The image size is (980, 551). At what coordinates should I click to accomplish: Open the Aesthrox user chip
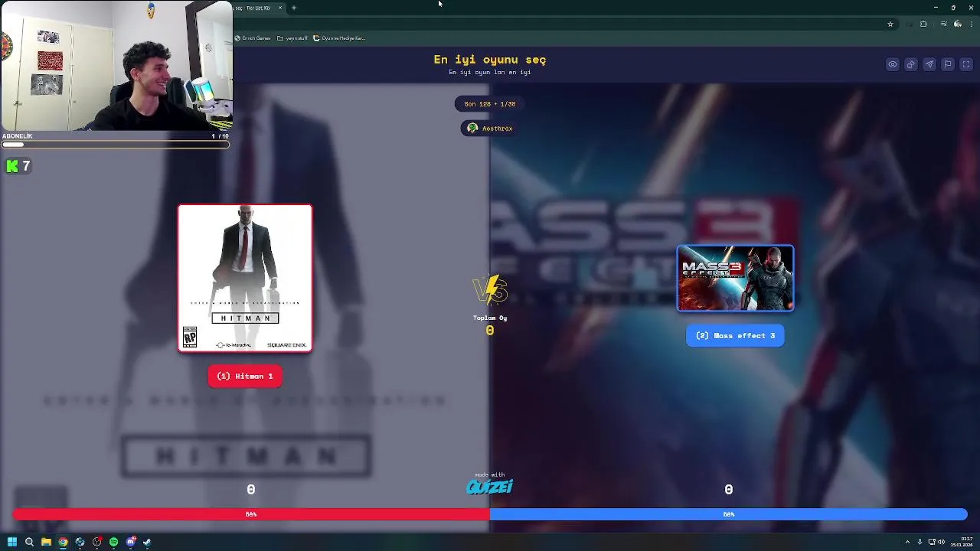490,129
